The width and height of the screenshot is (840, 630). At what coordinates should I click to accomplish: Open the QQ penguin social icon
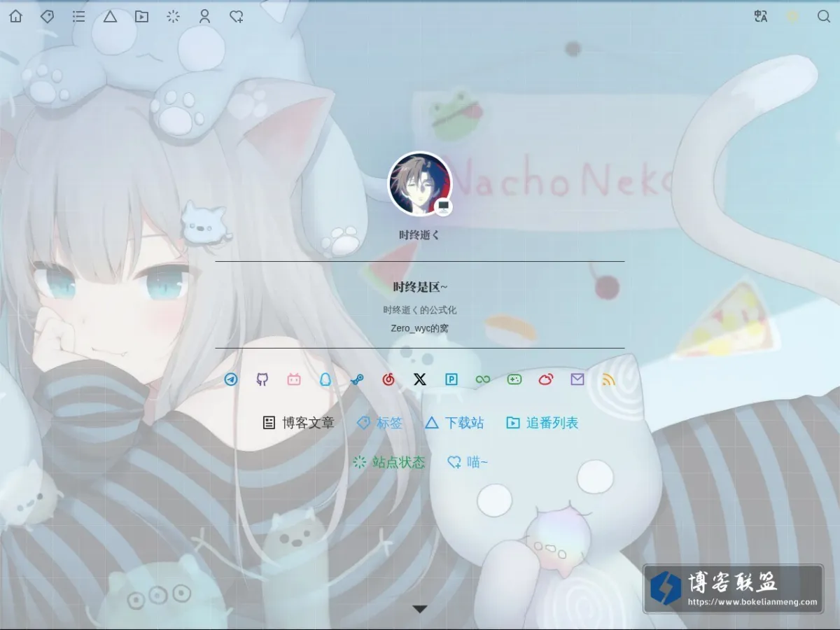click(x=325, y=379)
